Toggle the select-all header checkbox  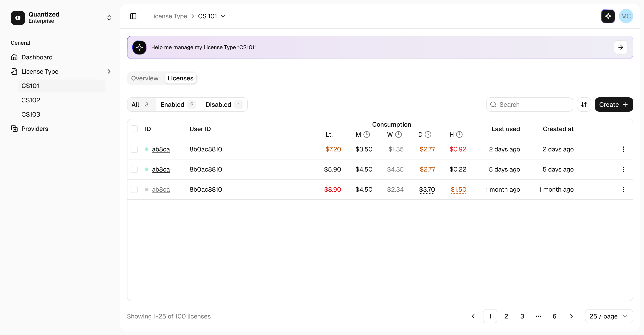click(x=134, y=129)
